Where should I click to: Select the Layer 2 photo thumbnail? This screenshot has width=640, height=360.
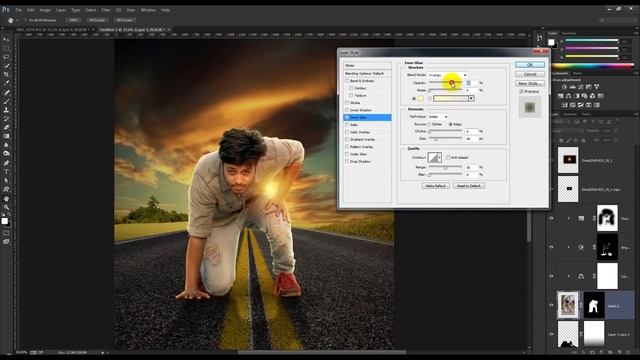tap(568, 305)
